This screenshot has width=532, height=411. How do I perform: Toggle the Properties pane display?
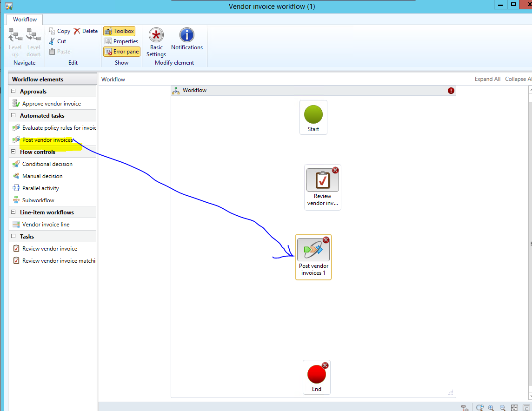121,41
